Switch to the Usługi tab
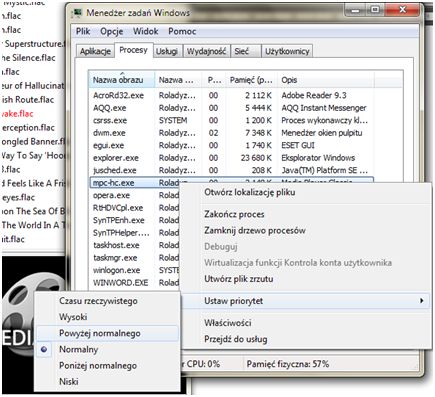The image size is (435, 397). 167,51
